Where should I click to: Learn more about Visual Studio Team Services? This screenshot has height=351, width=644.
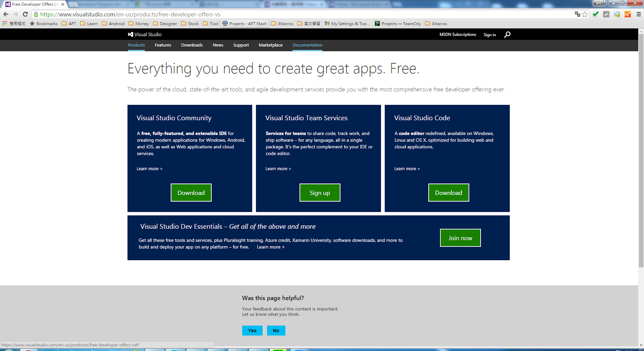(x=279, y=169)
